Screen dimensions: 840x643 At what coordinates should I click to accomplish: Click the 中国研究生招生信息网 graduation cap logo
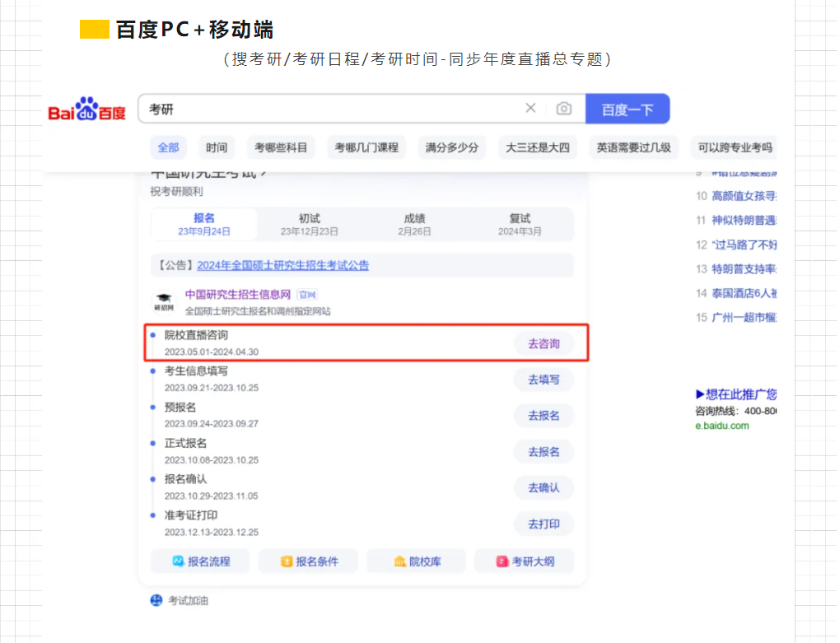pyautogui.click(x=164, y=301)
